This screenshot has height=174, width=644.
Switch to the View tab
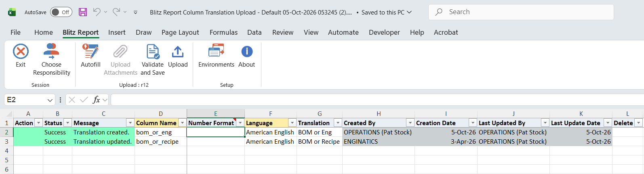[x=311, y=32]
